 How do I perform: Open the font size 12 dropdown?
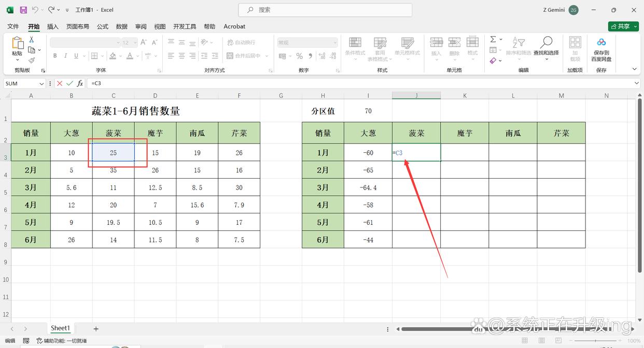[x=135, y=42]
